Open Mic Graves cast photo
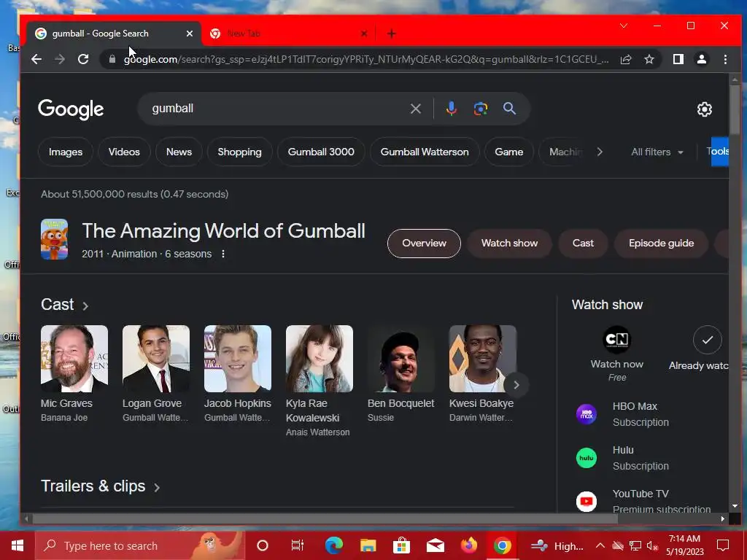 pos(74,359)
